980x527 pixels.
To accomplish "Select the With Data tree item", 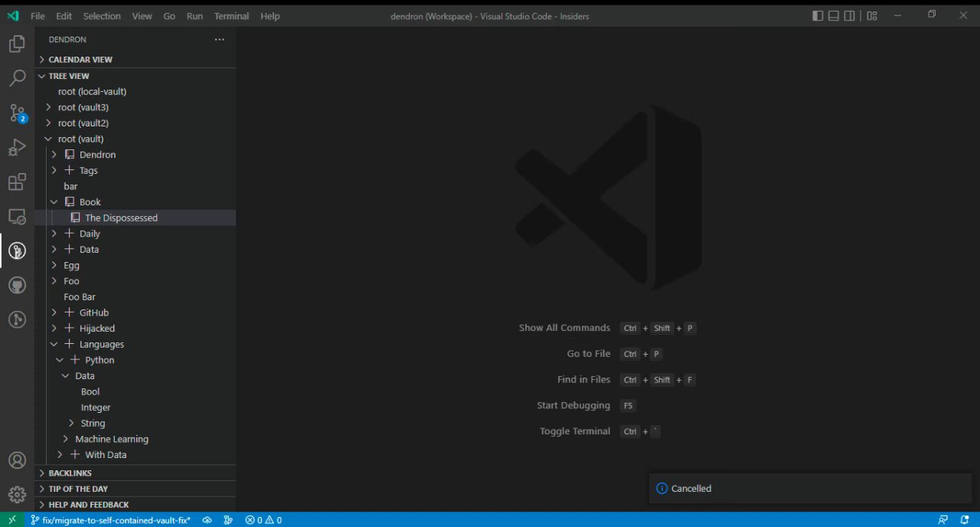I will tap(136, 455).
